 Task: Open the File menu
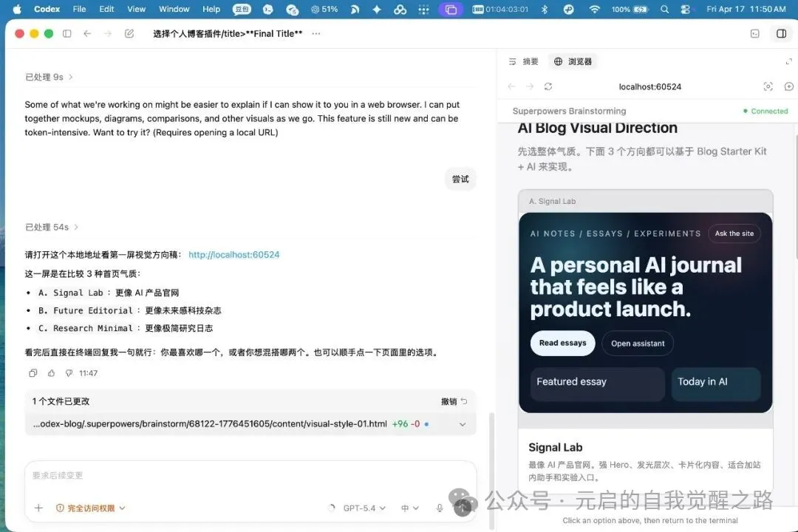click(79, 9)
